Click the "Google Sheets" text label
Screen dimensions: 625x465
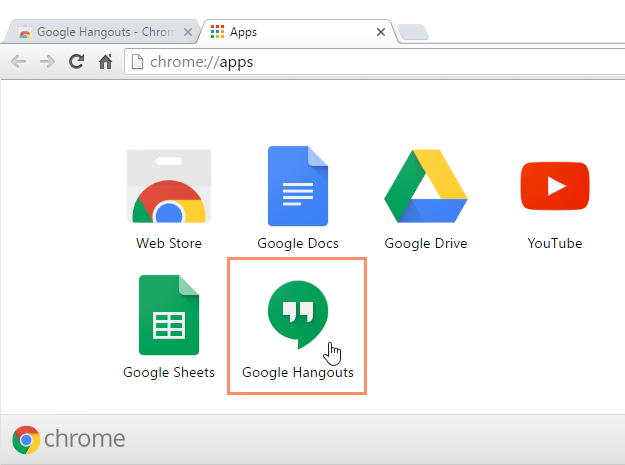(169, 373)
